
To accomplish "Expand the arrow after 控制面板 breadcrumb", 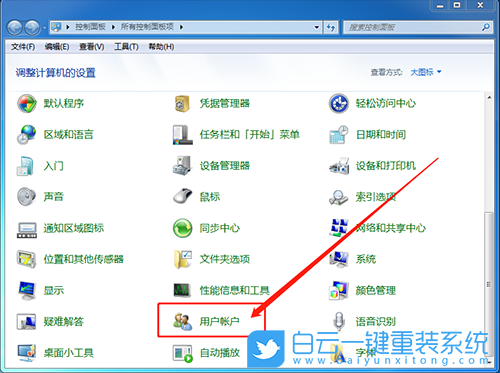I will point(113,27).
